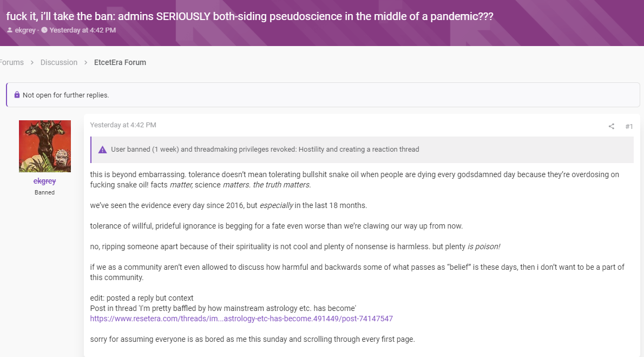Click the user icon beside ekgrey in header
The image size is (644, 357).
click(x=10, y=30)
